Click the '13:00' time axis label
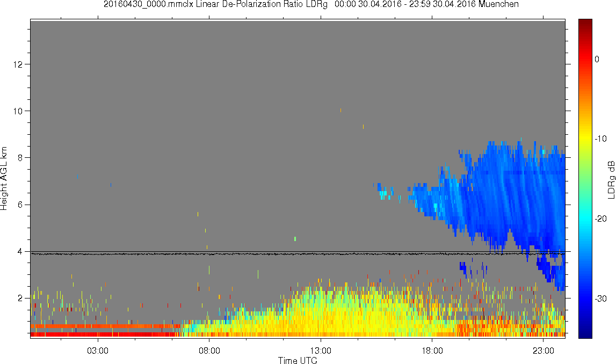616x364 pixels. (321, 351)
